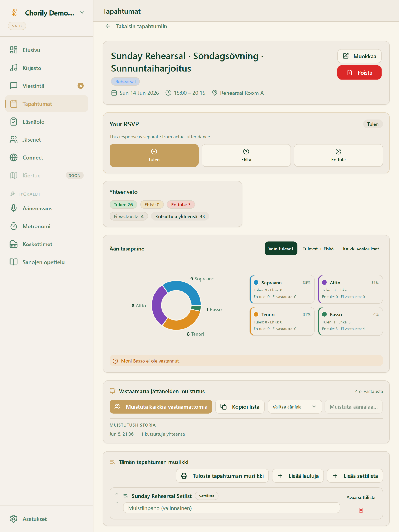The width and height of the screenshot is (399, 532).
Task: Select the Ehkä RSVP option
Action: 246,155
